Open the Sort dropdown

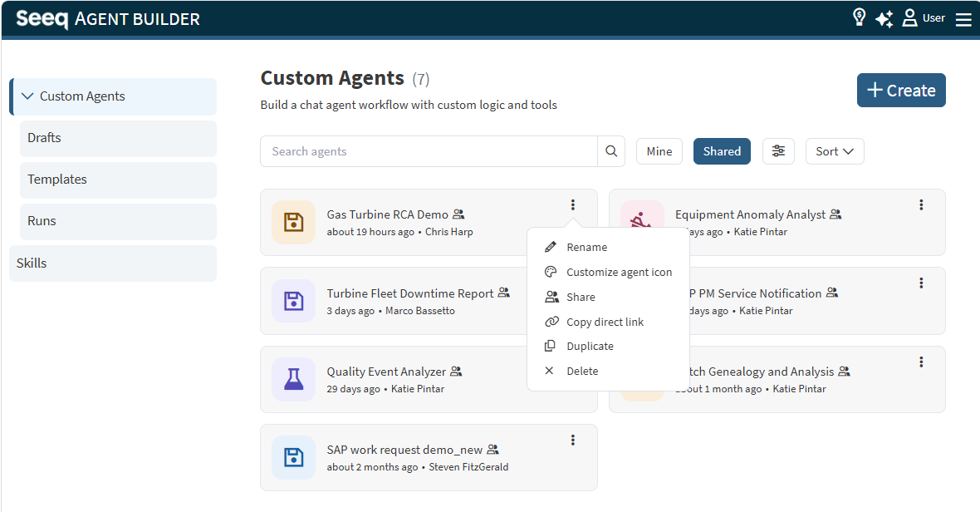pos(835,151)
